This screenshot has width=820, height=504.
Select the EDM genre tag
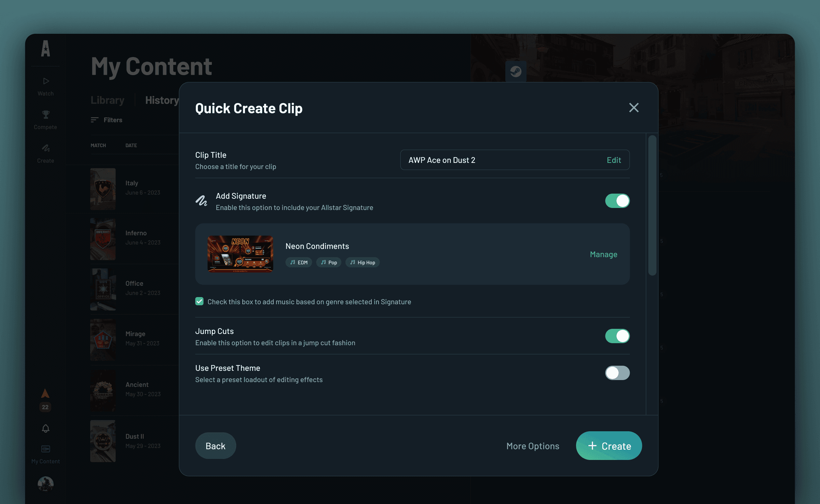coord(299,262)
